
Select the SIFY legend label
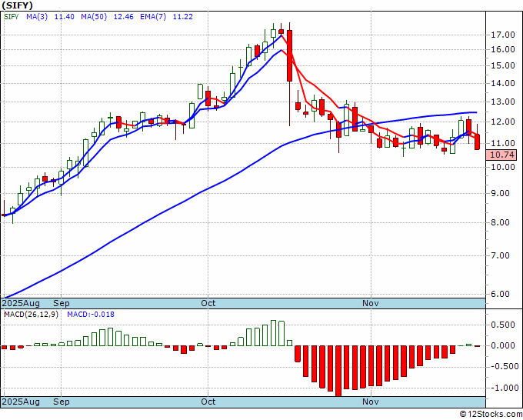(x=12, y=17)
